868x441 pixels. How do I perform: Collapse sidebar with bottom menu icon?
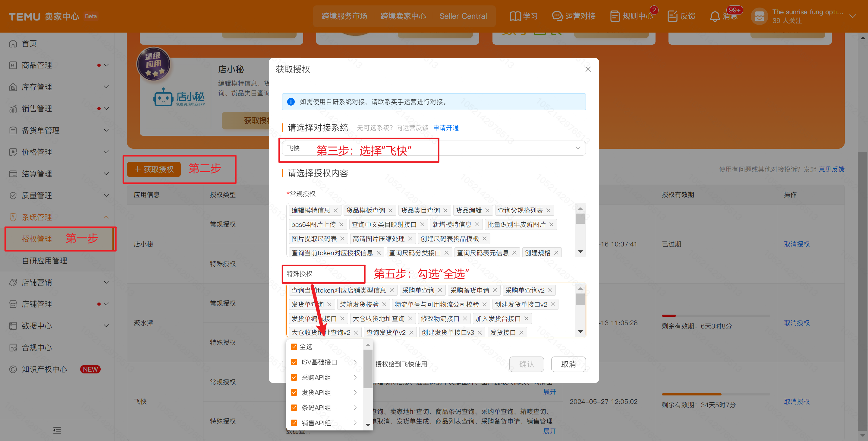(x=57, y=430)
